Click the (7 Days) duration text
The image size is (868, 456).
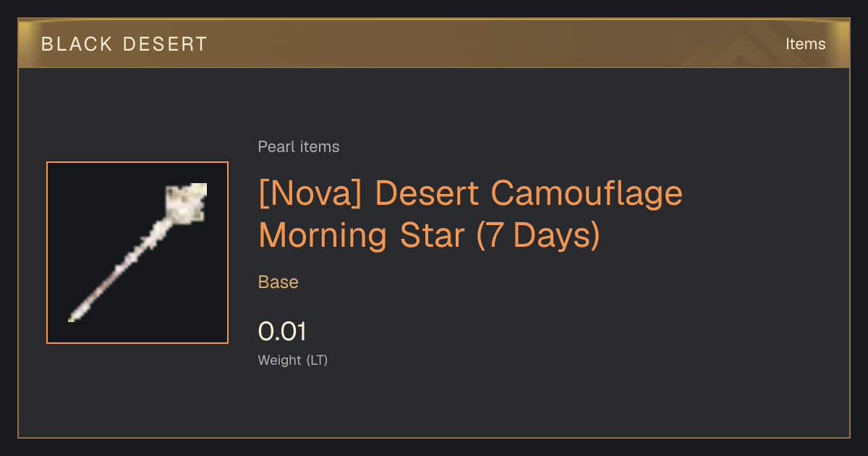[x=538, y=235]
